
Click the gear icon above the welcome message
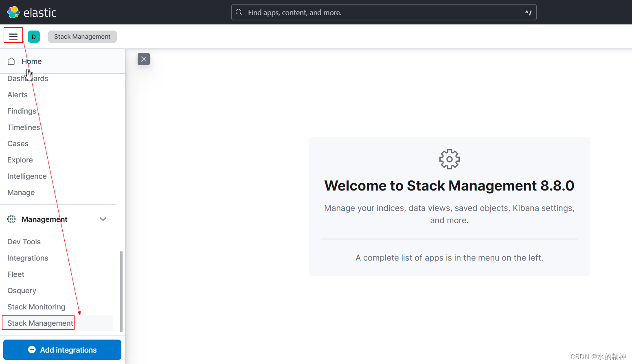coord(449,159)
